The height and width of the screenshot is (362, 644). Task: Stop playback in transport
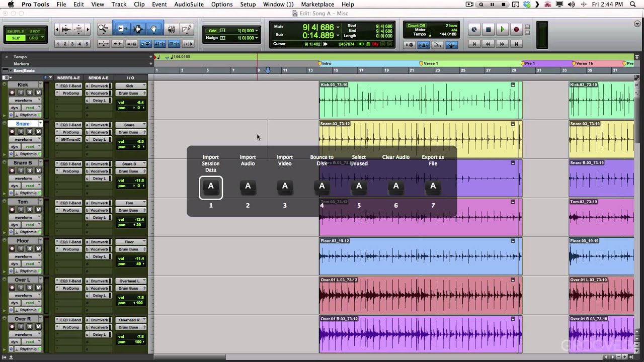[488, 29]
